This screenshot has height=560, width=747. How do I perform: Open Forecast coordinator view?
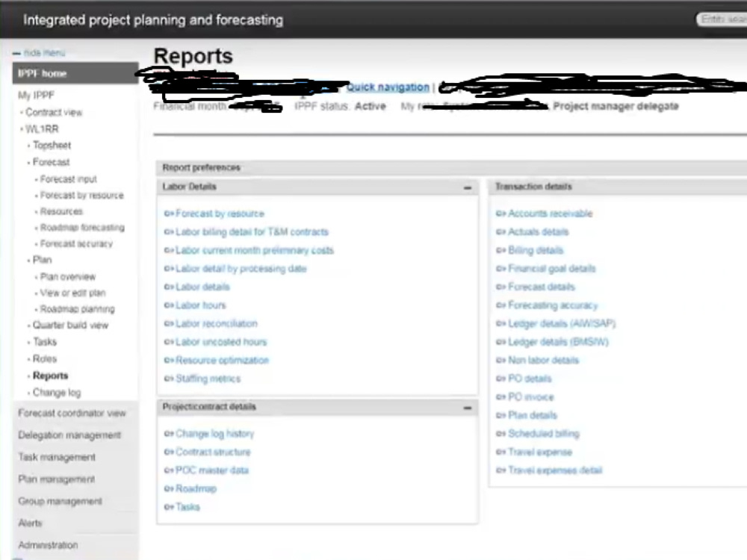72,414
